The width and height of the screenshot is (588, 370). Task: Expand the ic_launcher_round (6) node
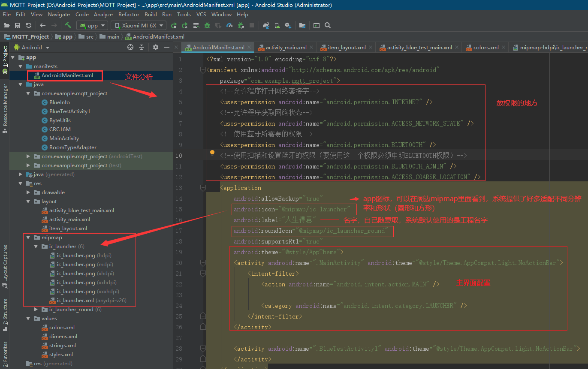pyautogui.click(x=36, y=310)
